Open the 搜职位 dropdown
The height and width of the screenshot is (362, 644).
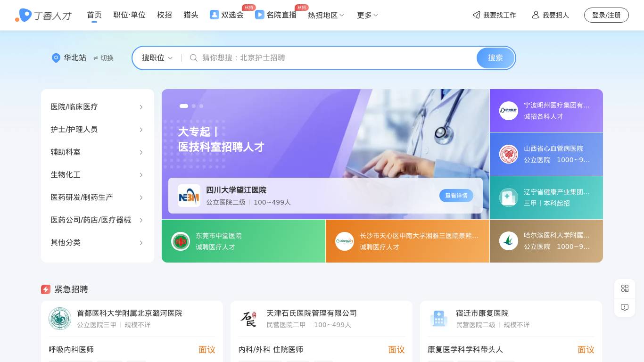click(x=157, y=58)
